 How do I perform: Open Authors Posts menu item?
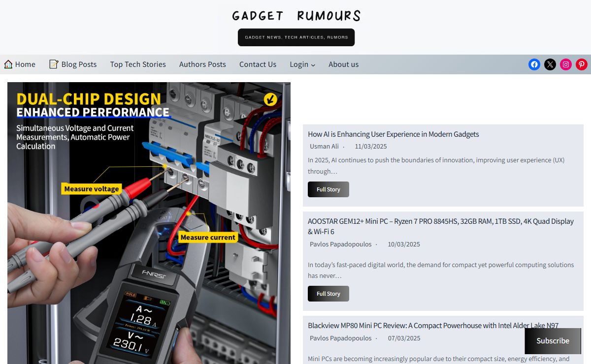tap(202, 64)
